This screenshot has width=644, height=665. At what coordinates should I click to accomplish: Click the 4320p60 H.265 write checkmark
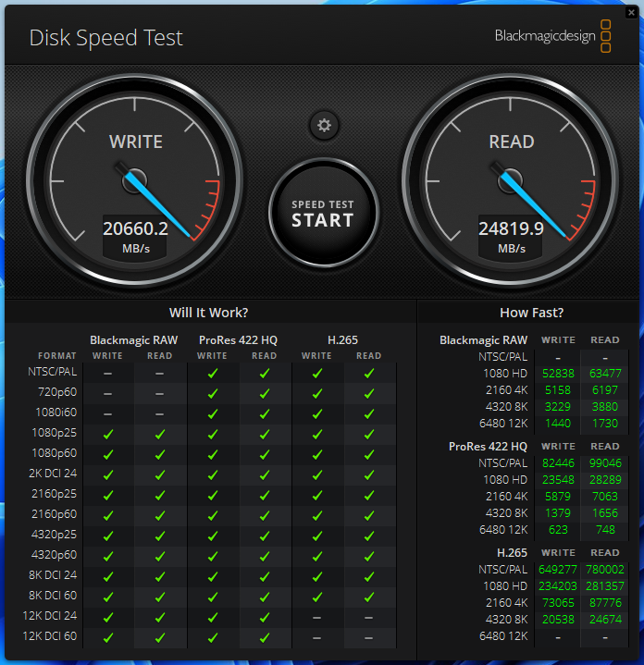pyautogui.click(x=317, y=557)
